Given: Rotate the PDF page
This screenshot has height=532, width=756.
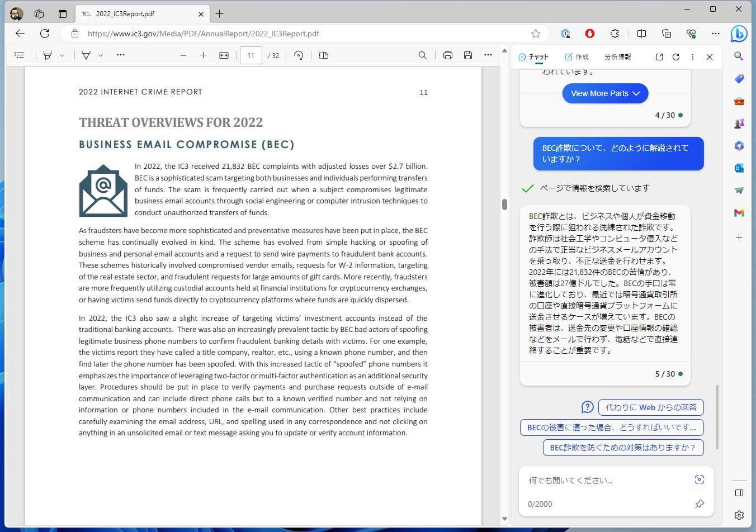Looking at the screenshot, I should pos(299,55).
